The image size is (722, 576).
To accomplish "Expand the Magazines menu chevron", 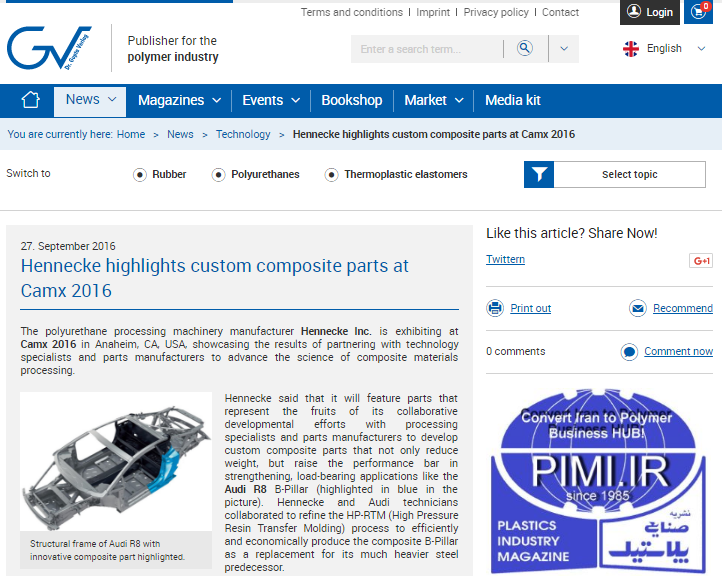I will [x=216, y=100].
